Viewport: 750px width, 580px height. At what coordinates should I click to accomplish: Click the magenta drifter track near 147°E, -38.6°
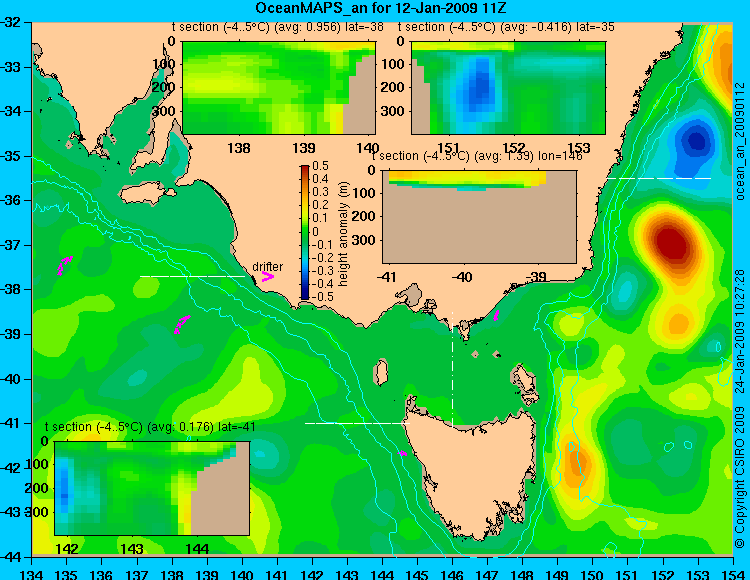tap(496, 315)
